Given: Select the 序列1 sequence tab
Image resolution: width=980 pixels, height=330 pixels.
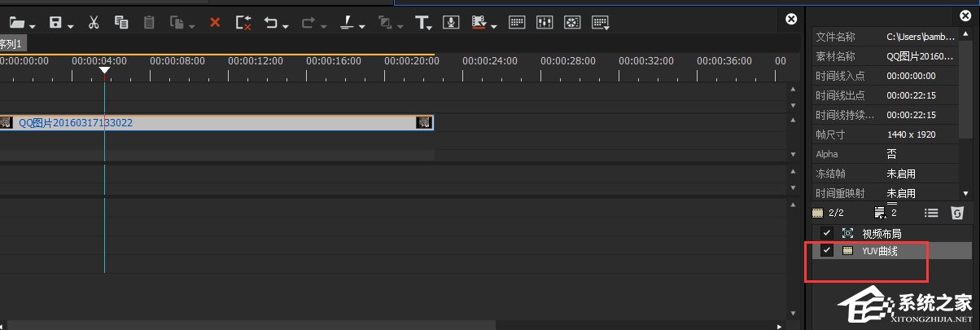Looking at the screenshot, I should pos(12,43).
